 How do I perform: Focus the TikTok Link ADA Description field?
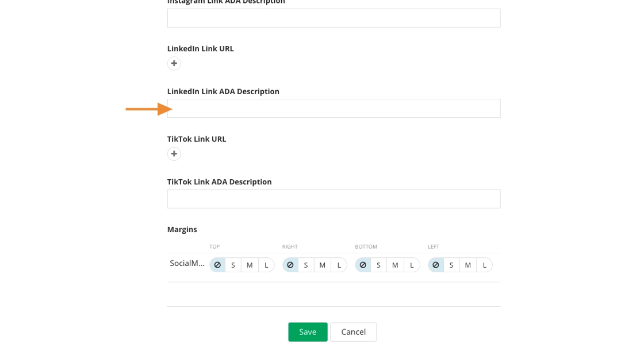[333, 199]
